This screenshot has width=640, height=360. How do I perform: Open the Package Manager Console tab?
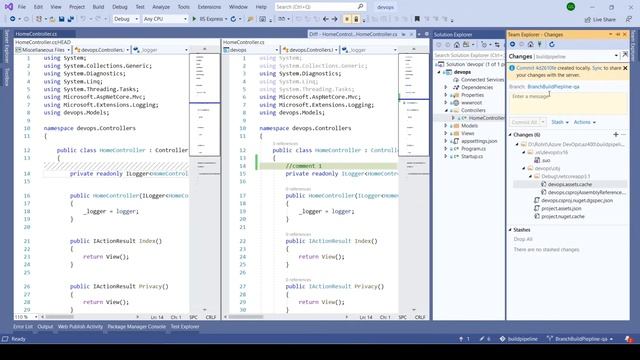pos(136,327)
